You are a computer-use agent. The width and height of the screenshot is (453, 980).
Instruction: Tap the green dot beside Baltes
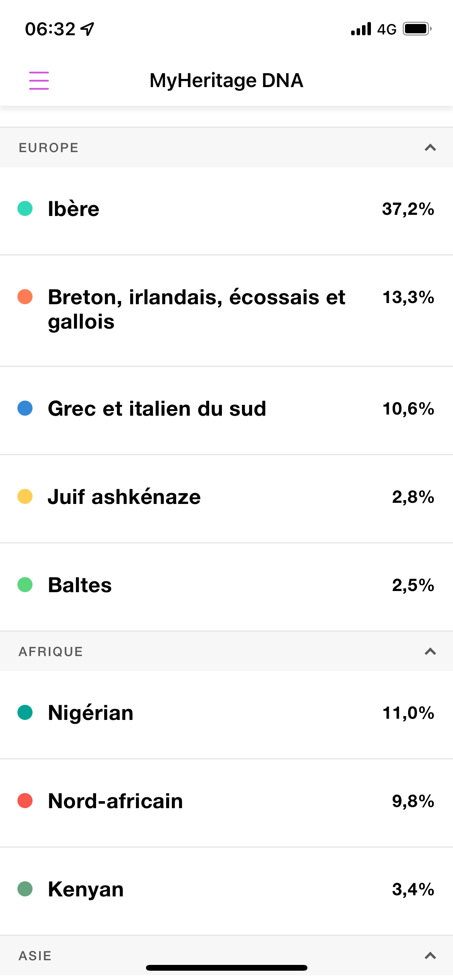pos(25,585)
